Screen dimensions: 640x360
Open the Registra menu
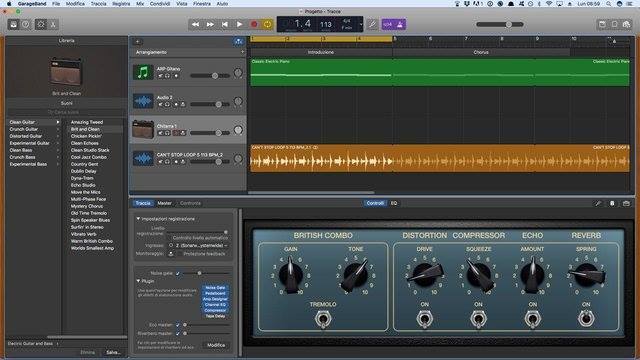121,4
